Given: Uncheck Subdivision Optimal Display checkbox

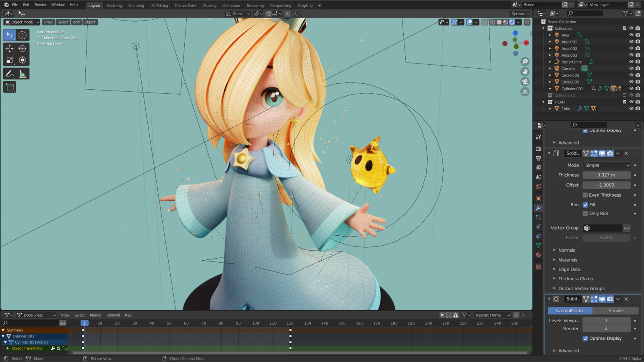Looking at the screenshot, I should pyautogui.click(x=585, y=338).
